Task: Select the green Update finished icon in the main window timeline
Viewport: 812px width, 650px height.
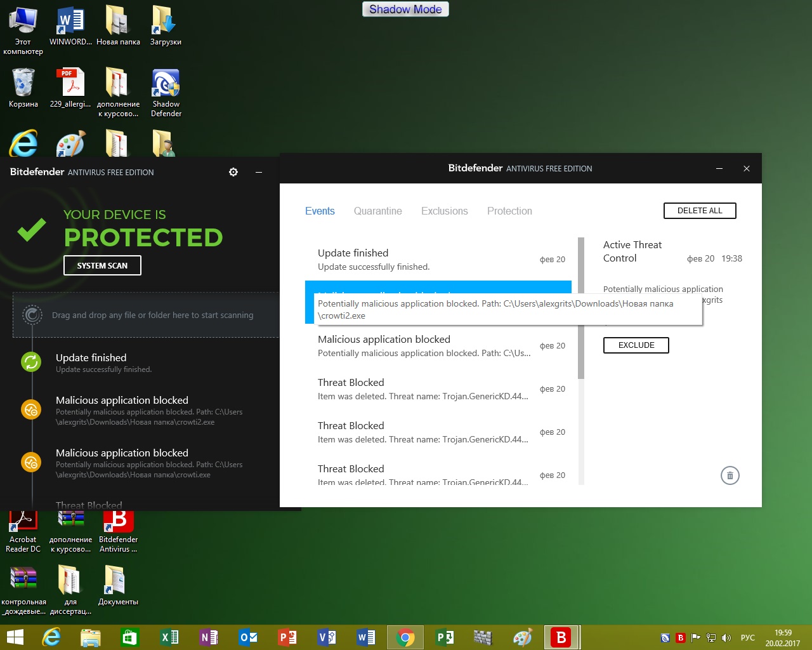Action: (x=31, y=362)
